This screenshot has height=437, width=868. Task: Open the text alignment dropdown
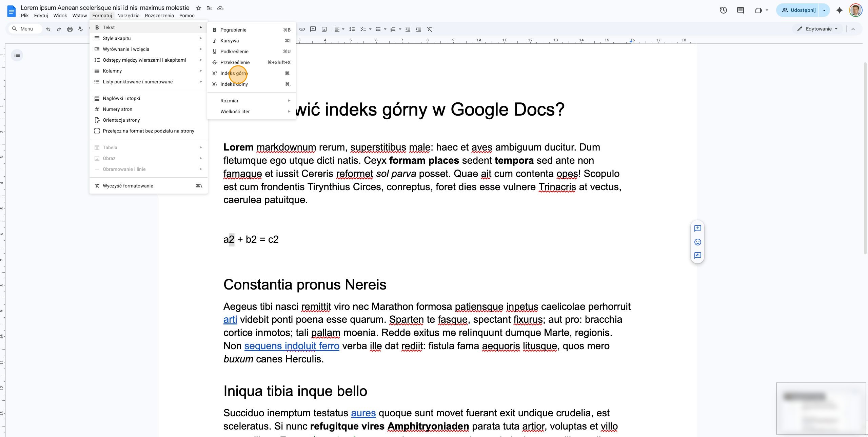click(339, 29)
